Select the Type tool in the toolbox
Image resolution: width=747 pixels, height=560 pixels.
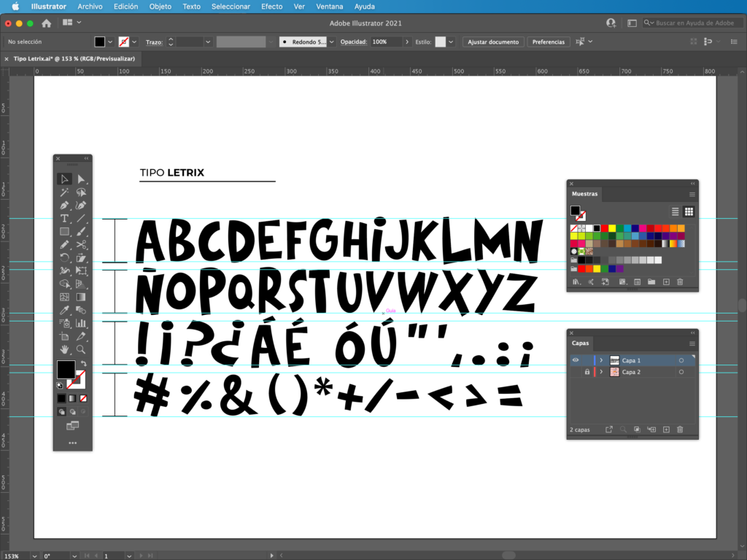[64, 218]
